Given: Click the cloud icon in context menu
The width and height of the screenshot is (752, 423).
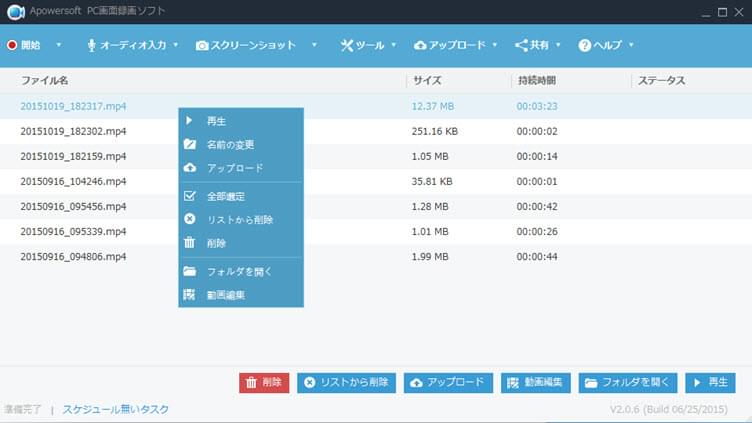Looking at the screenshot, I should point(190,167).
